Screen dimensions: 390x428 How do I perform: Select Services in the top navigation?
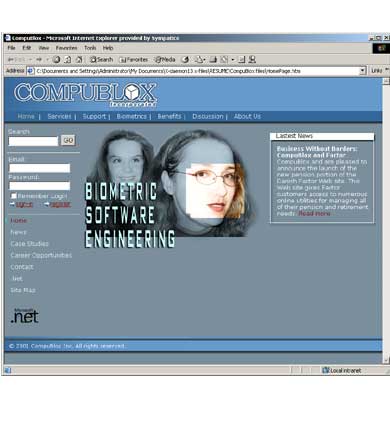pos(59,116)
